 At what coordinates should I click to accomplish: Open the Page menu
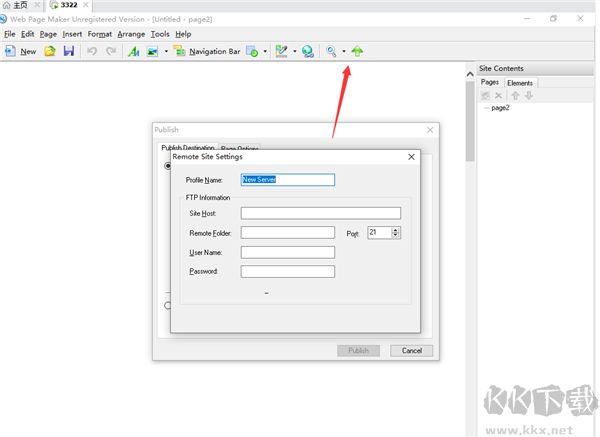click(48, 34)
